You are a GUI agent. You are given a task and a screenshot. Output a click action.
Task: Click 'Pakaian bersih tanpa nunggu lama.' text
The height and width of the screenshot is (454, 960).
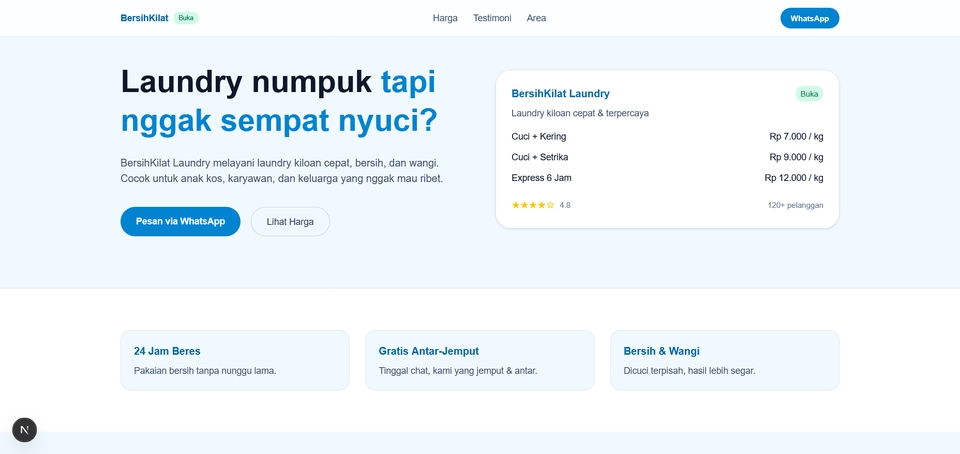coord(205,371)
